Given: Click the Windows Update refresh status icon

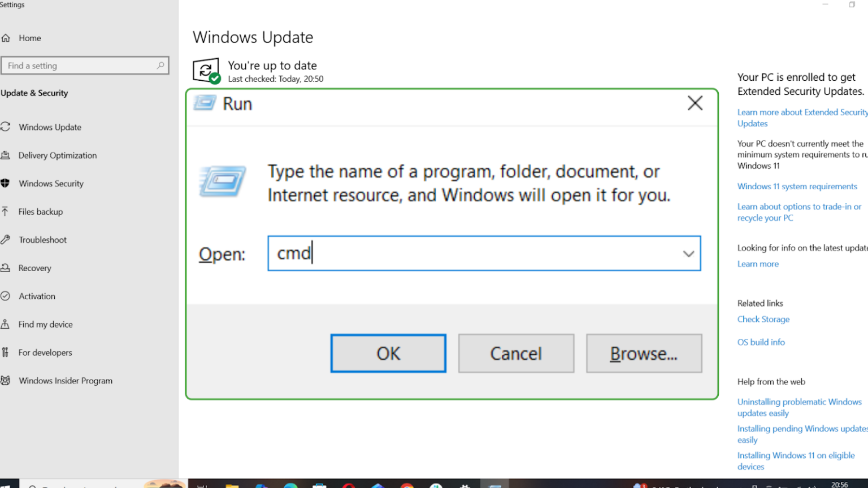Looking at the screenshot, I should tap(206, 71).
